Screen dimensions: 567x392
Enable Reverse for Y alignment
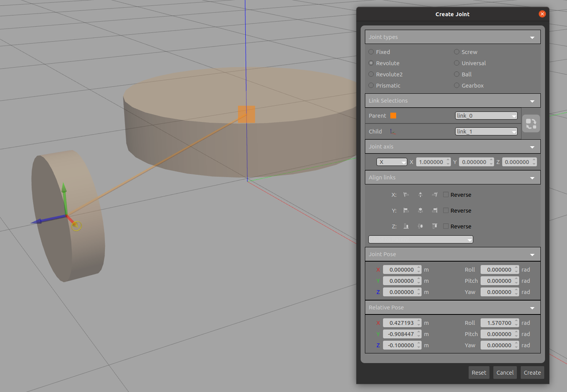coord(446,211)
